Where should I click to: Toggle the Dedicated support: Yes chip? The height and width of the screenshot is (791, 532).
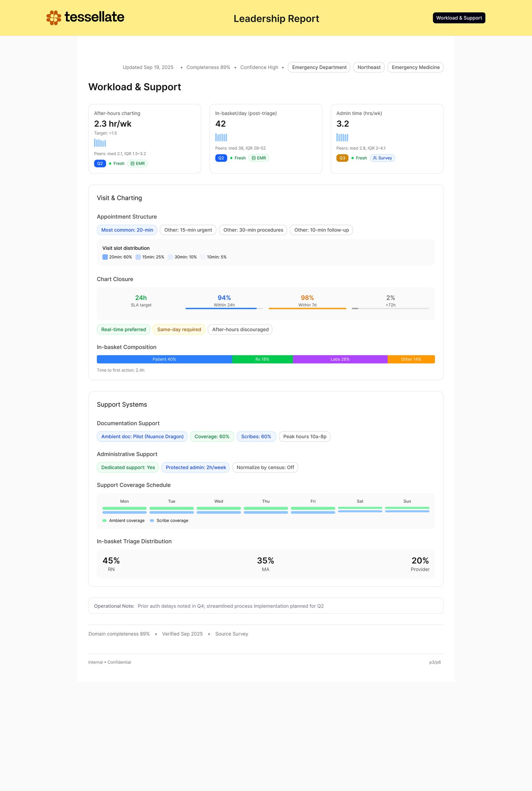[128, 468]
